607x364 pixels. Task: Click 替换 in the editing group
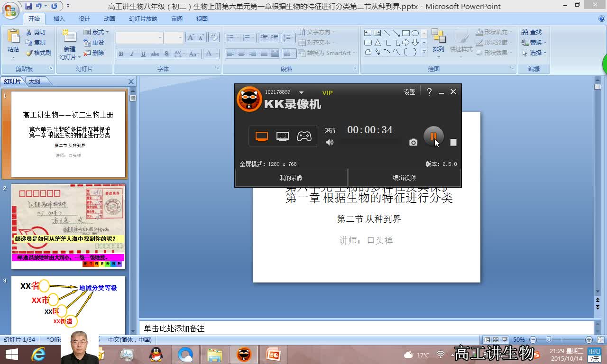tap(534, 43)
